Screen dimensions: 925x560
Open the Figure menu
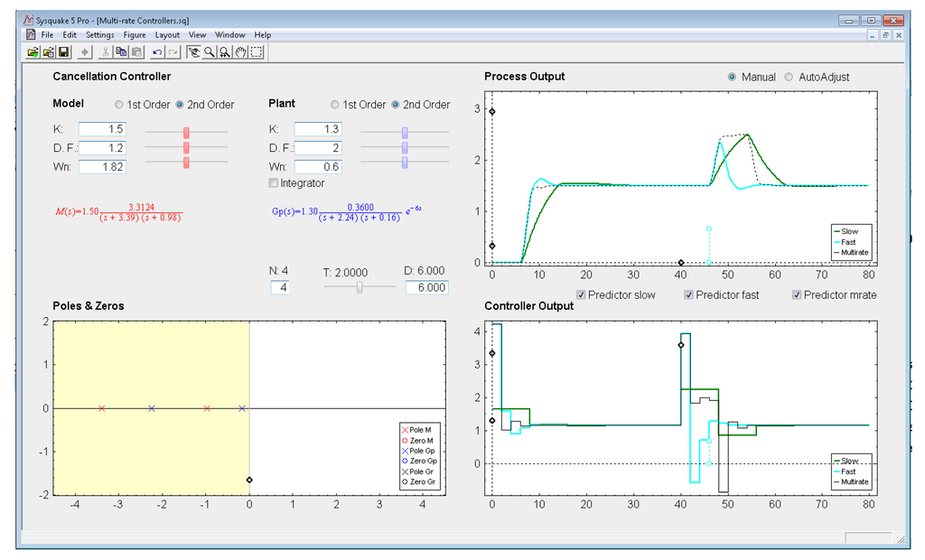[x=135, y=35]
